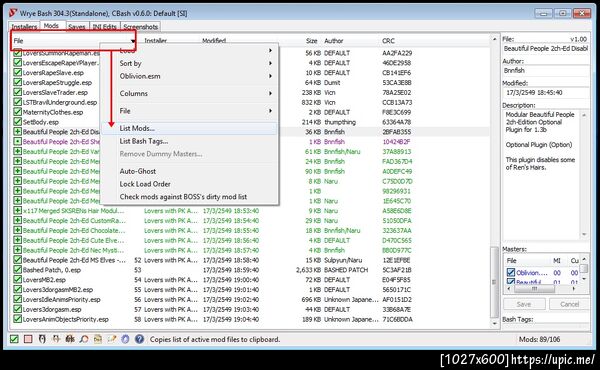Switch to the INI Edits tab
This screenshot has width=600, height=370.
pyautogui.click(x=104, y=27)
